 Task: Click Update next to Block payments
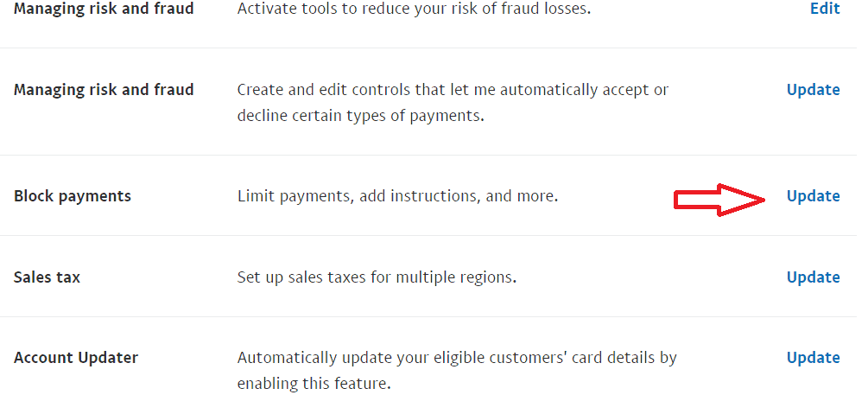(x=813, y=196)
